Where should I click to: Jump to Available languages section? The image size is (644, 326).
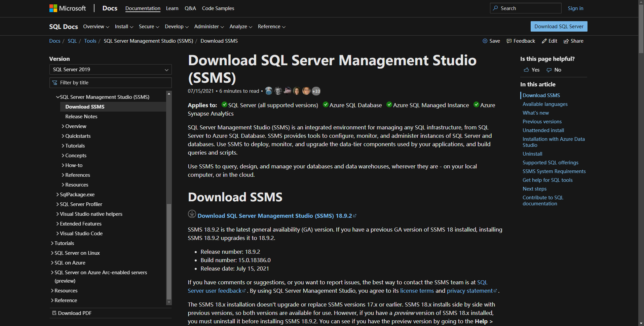[x=545, y=104]
